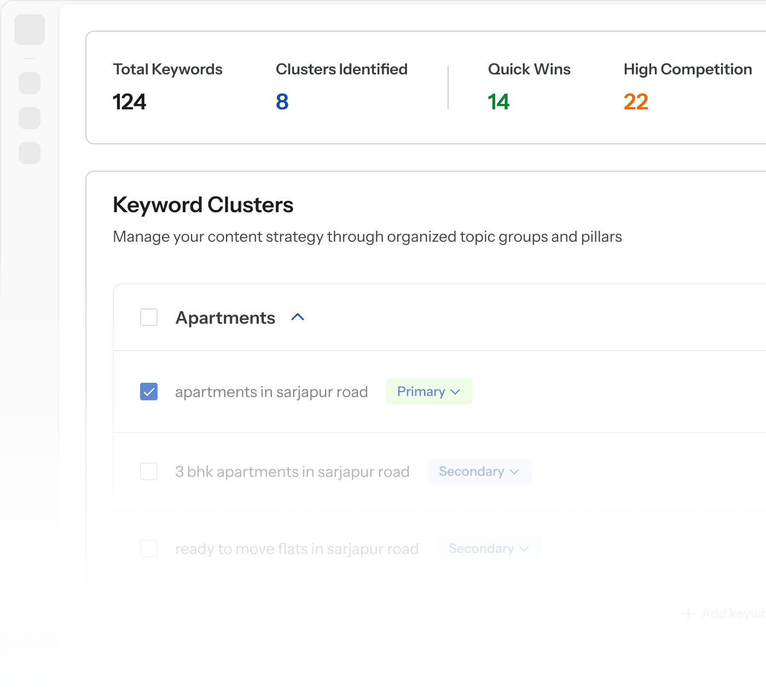
Task: Click the Apartments cluster title
Action: click(225, 318)
